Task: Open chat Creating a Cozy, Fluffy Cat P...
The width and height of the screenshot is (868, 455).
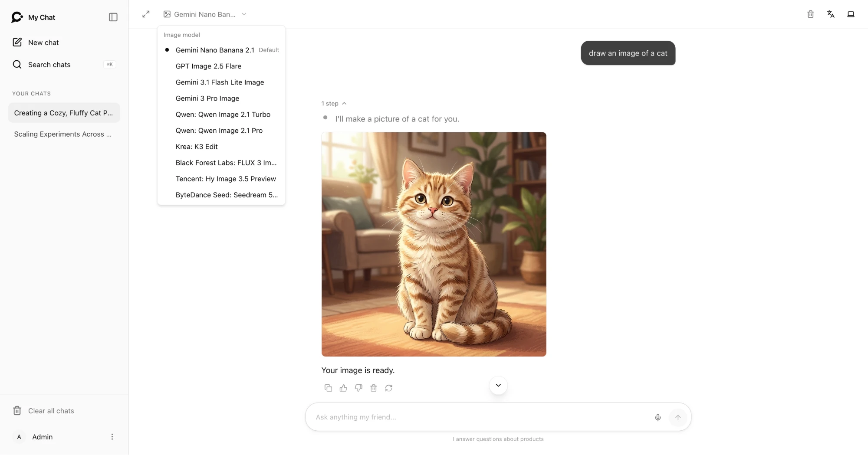Action: pyautogui.click(x=64, y=113)
